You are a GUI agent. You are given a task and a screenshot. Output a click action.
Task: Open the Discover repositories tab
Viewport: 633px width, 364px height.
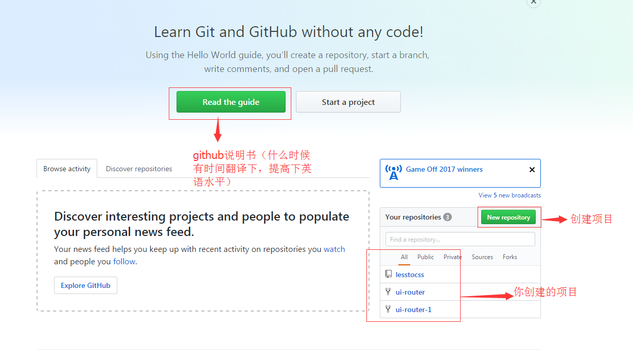tap(139, 169)
